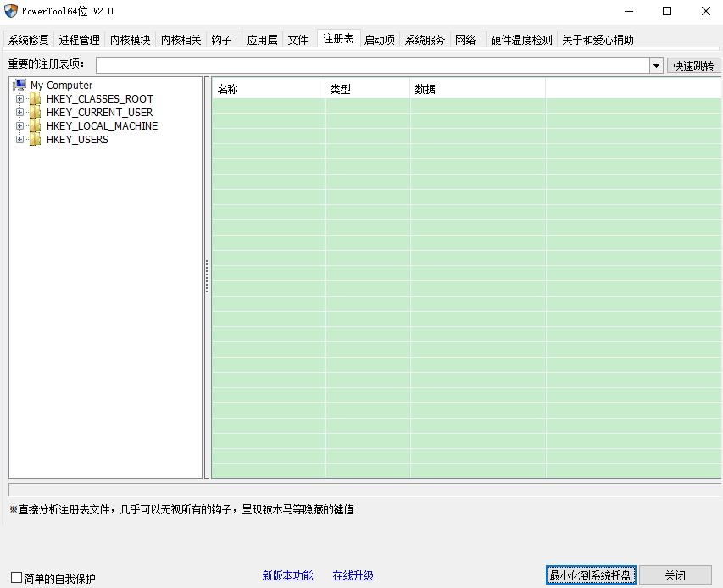Switch to the 进程管理 tab
The height and width of the screenshot is (588, 723).
[79, 39]
